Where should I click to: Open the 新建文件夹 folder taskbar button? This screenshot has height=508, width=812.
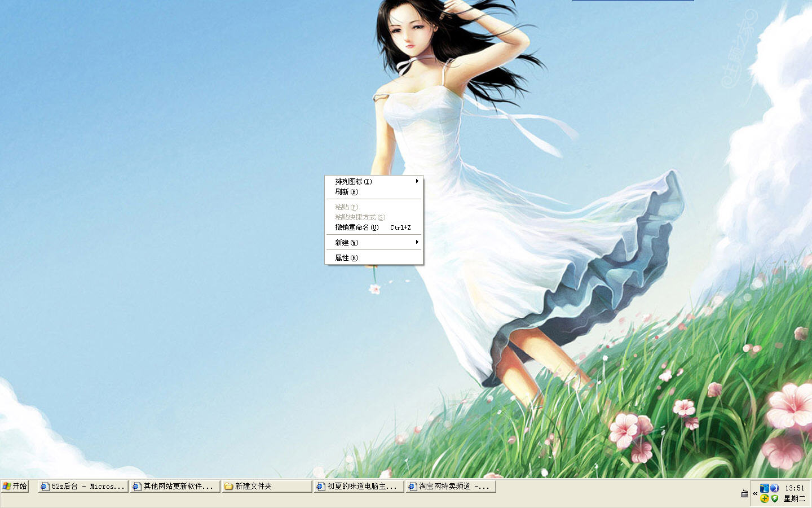267,486
